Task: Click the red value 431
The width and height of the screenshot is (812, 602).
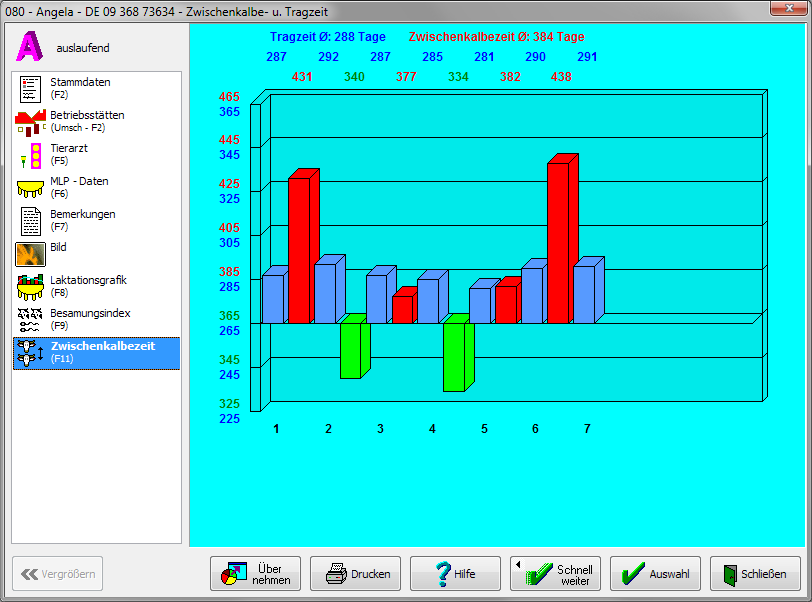Action: (x=302, y=77)
